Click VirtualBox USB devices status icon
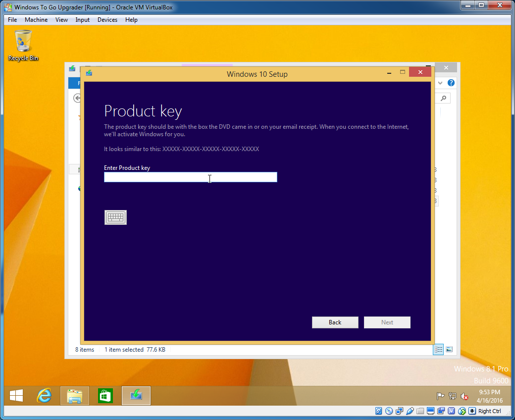Screen dimensions: 515x420 click(x=410, y=411)
